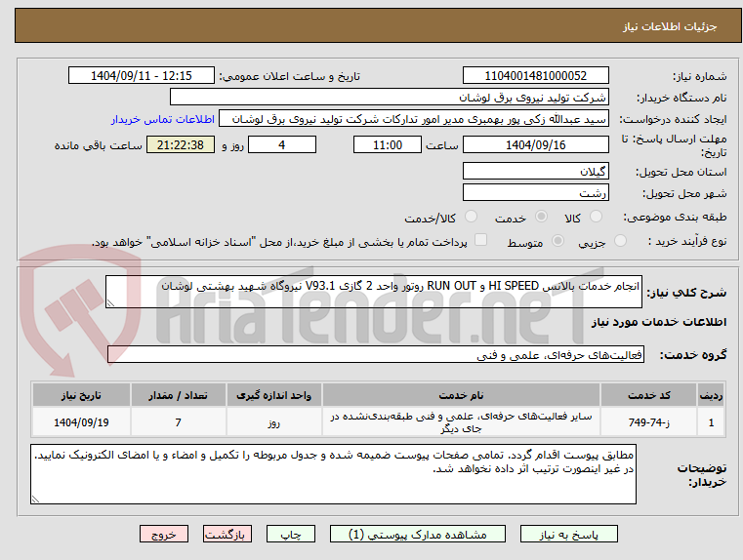Toggle the Islamic treasury bonds payment checkbox
Viewport: 743px width, 560px height.
click(x=481, y=240)
